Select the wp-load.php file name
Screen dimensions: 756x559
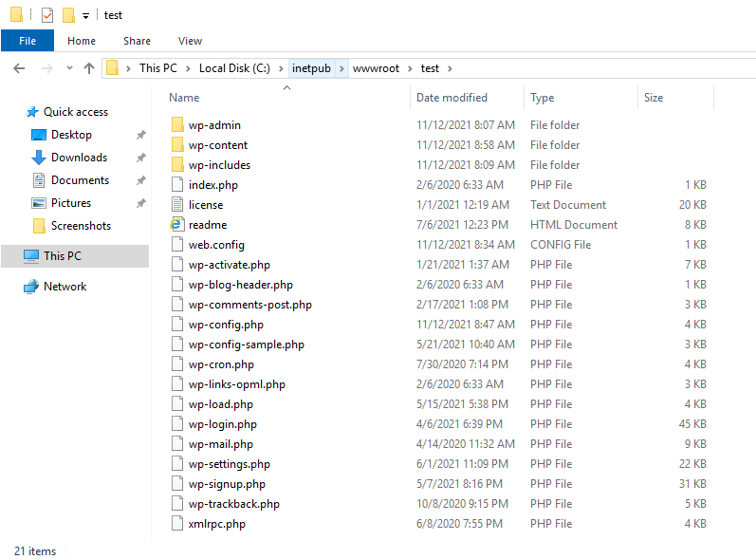[x=221, y=404]
